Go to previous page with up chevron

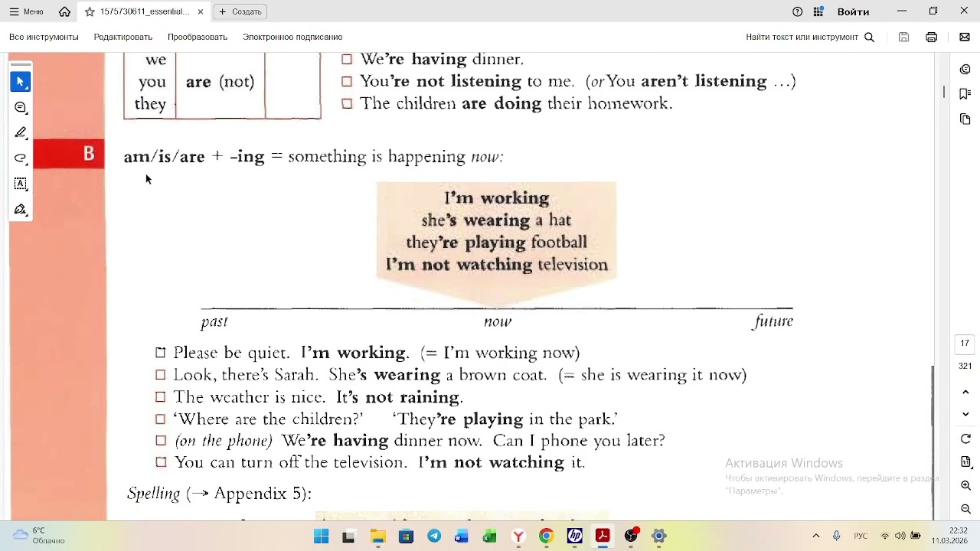coord(965,392)
